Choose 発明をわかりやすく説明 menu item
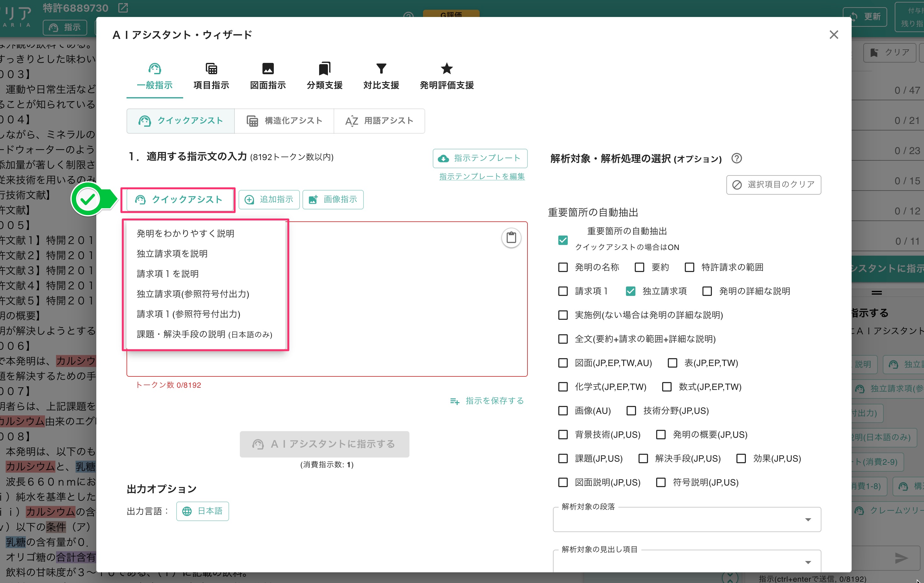The height and width of the screenshot is (583, 924). 206,233
